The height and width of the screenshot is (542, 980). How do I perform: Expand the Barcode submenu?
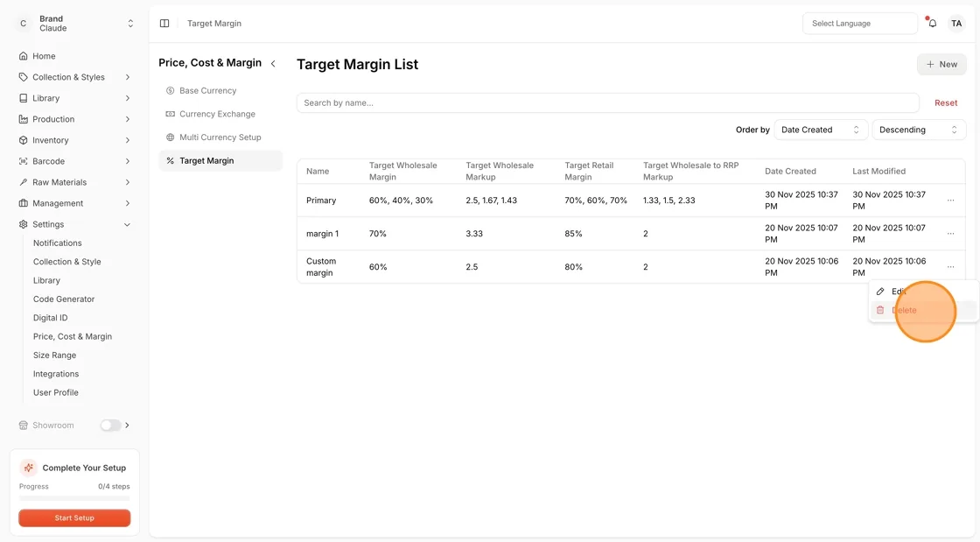128,160
